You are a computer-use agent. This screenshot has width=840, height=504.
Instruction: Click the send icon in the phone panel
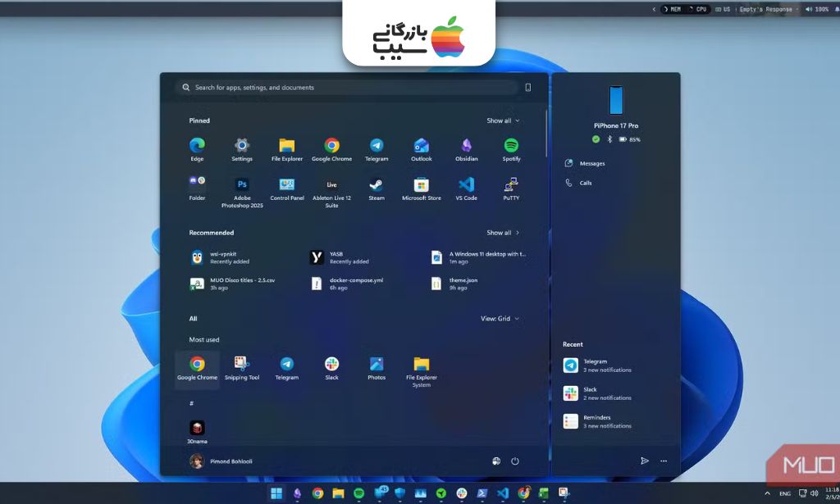[x=645, y=461]
